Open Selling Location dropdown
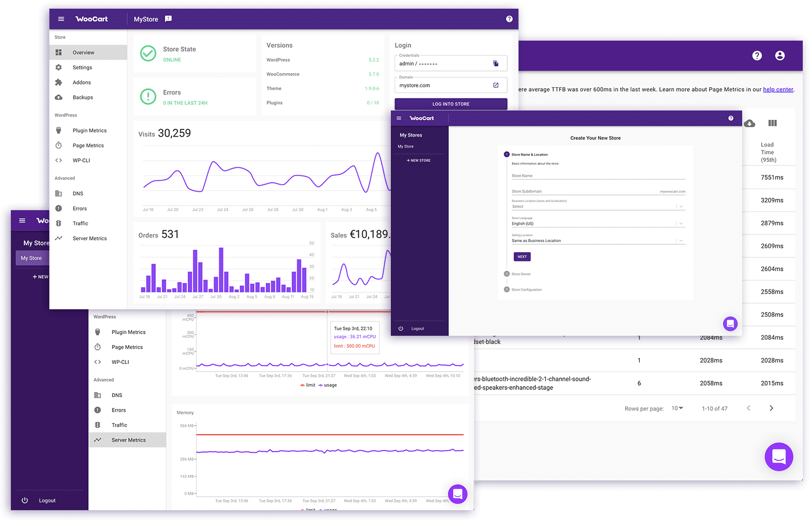This screenshot has width=812, height=521. (598, 240)
